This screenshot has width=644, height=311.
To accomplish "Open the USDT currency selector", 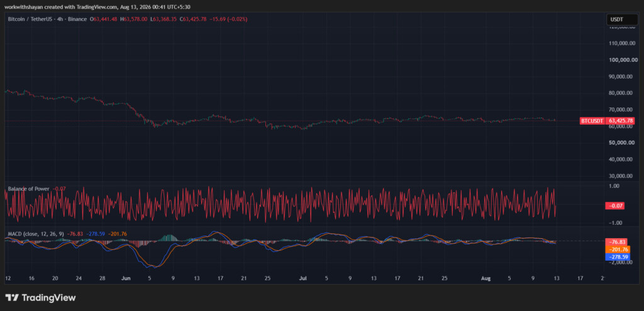I will click(622, 19).
